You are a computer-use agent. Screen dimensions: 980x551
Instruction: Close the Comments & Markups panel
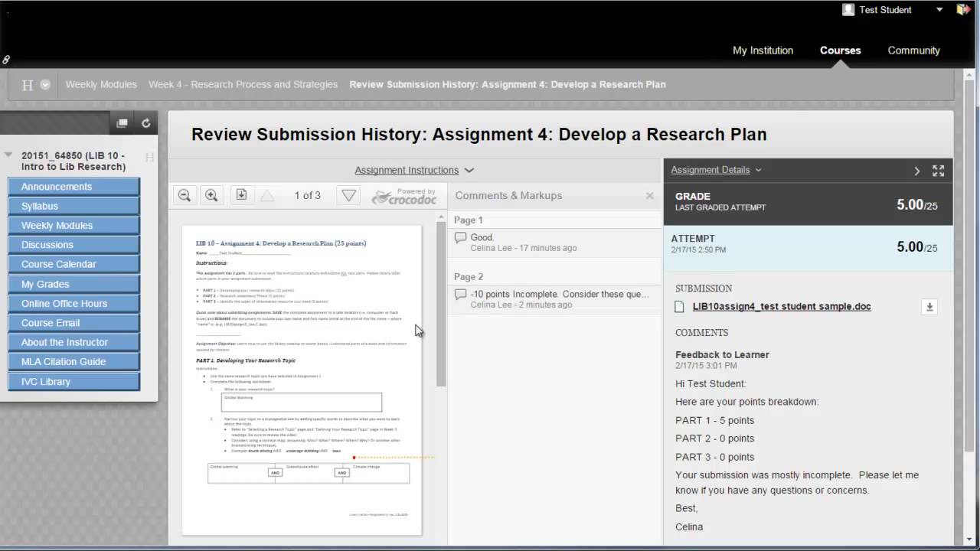pos(649,196)
